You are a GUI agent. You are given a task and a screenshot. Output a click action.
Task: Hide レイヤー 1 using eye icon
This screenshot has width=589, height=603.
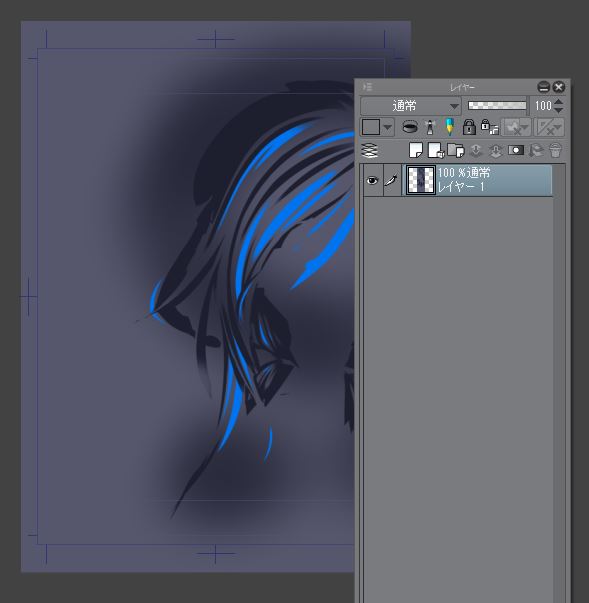click(x=372, y=180)
